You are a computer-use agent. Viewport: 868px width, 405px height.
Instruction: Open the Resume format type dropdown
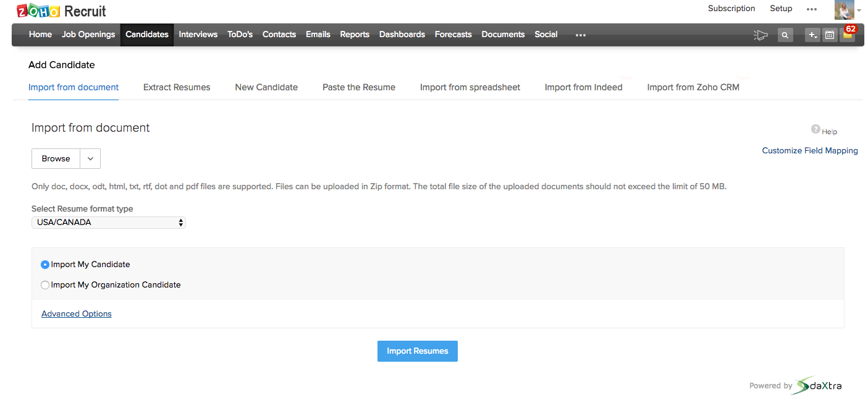click(109, 223)
